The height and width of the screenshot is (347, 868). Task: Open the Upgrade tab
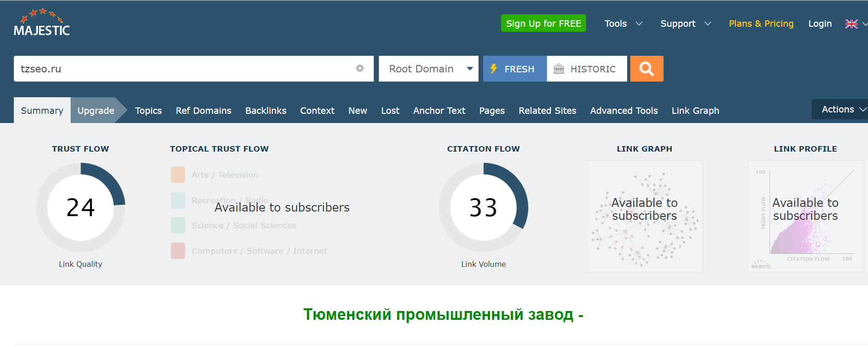click(x=96, y=110)
